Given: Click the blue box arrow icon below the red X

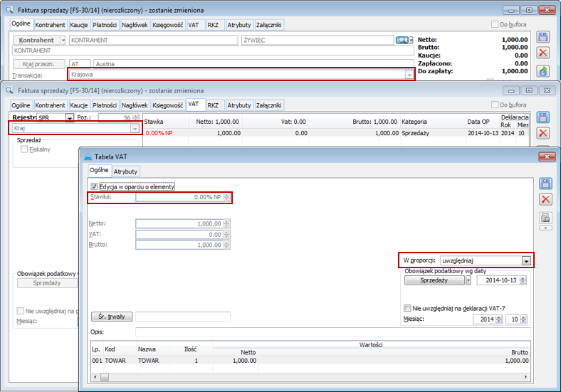Looking at the screenshot, I should (543, 70).
